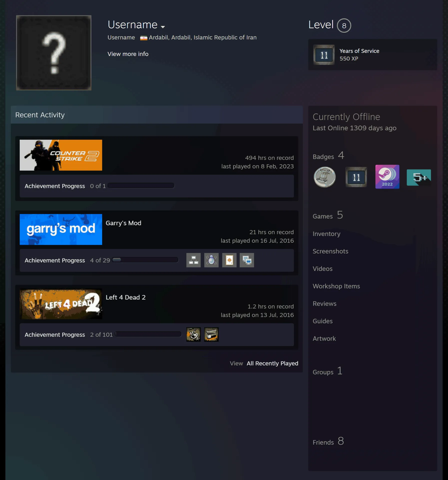Image resolution: width=448 pixels, height=480 pixels.
Task: Open first Left 4 Dead 2 achievement icon
Action: click(x=193, y=334)
